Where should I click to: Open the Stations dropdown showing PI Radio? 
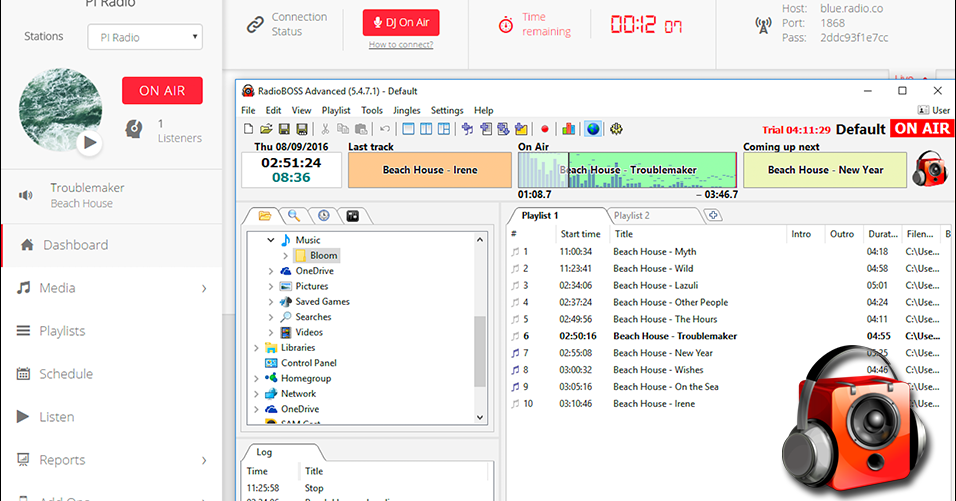[145, 37]
